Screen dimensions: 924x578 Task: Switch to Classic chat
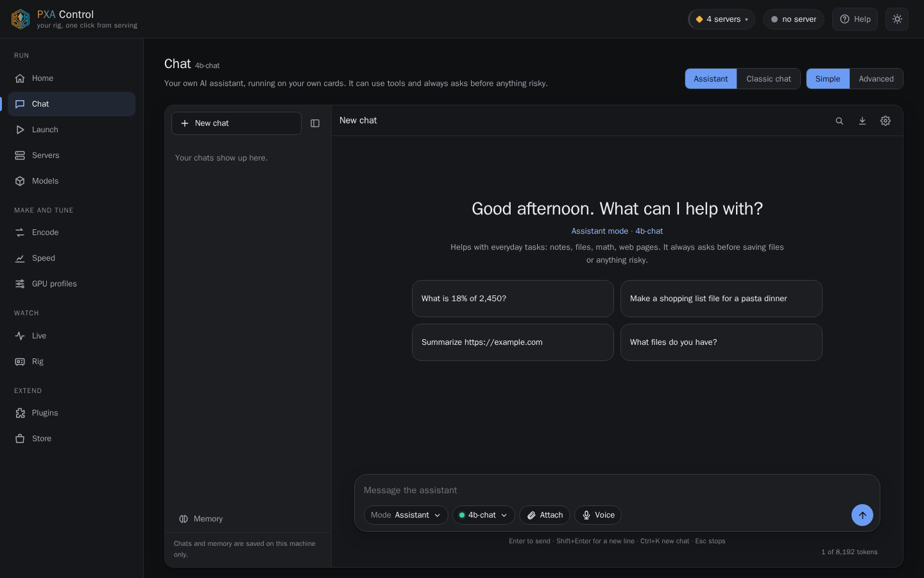769,79
